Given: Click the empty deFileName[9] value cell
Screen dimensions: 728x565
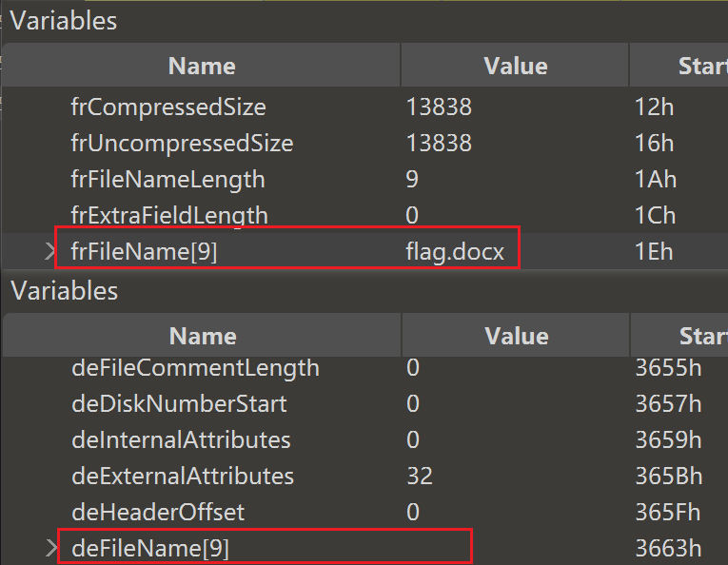Looking at the screenshot, I should pyautogui.click(x=514, y=548).
